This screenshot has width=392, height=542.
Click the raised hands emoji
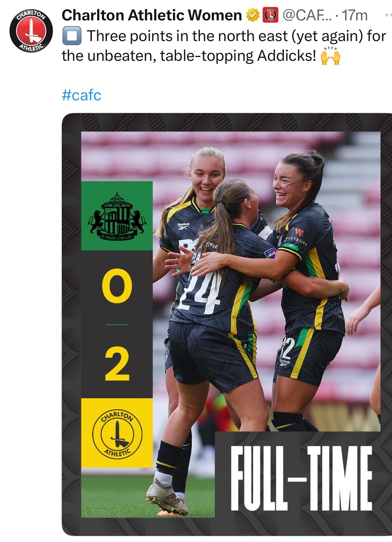[331, 56]
